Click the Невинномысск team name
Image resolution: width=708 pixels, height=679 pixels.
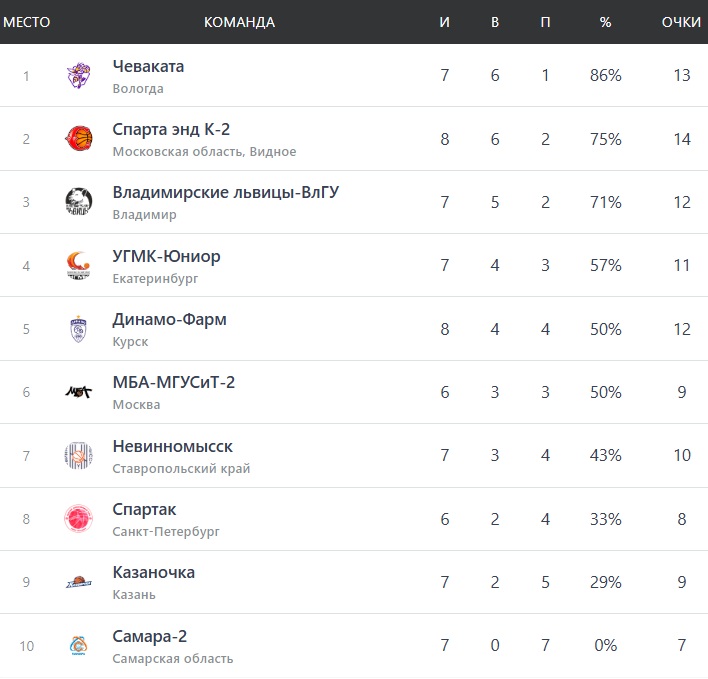click(x=172, y=447)
